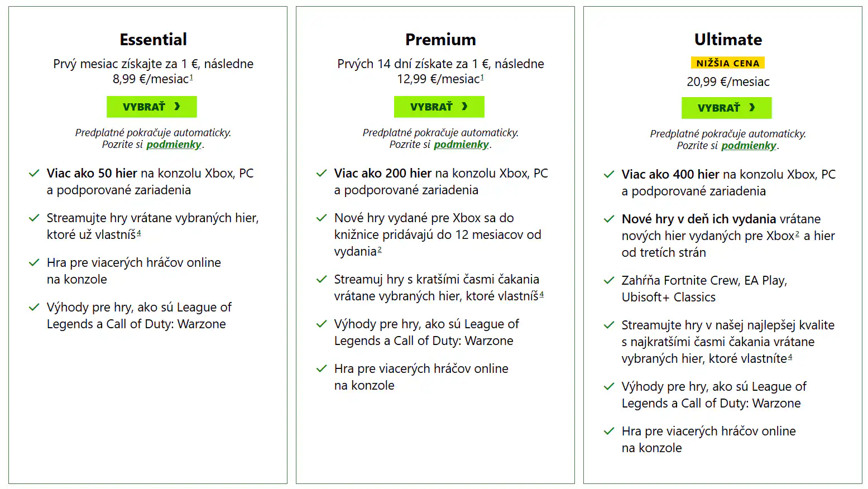Click the checkmark beside 'Viac ako 200 hier'
The height and width of the screenshot is (489, 868).
[x=322, y=174]
